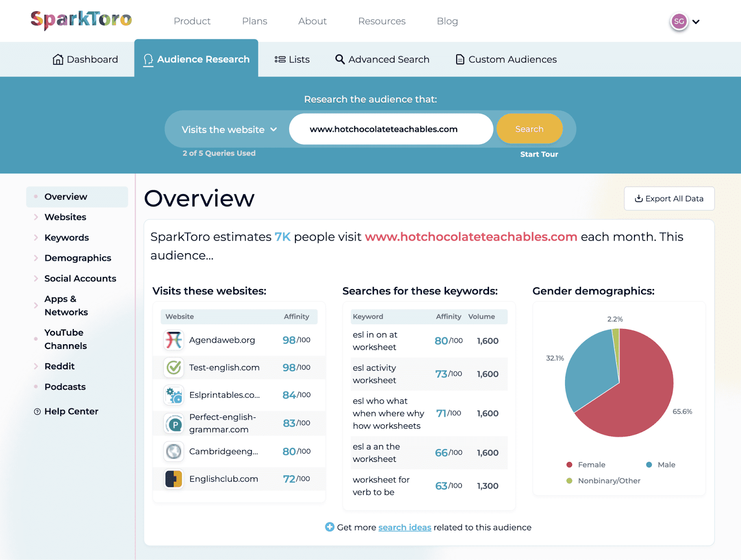Click the Englishclub.com site icon
Image resolution: width=741 pixels, height=560 pixels.
[x=174, y=479]
